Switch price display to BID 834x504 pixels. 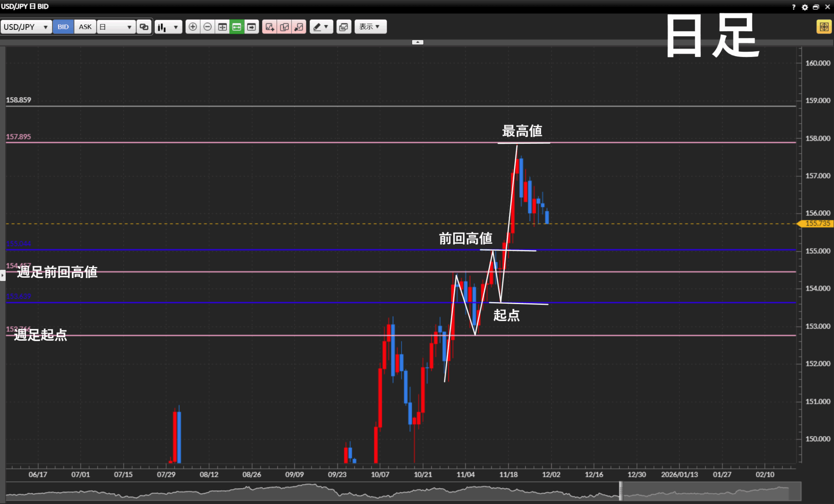pos(63,27)
